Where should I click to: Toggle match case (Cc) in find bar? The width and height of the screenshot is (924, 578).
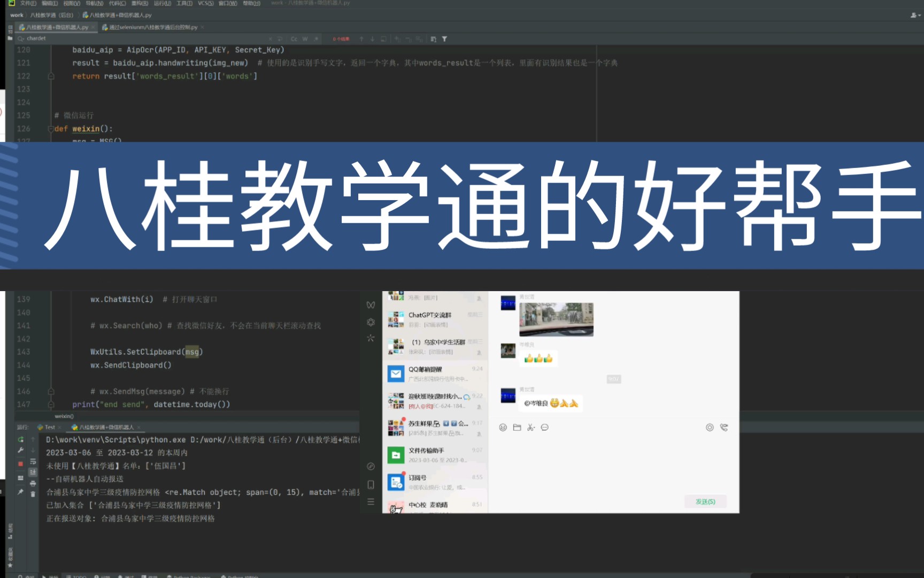[x=294, y=39]
